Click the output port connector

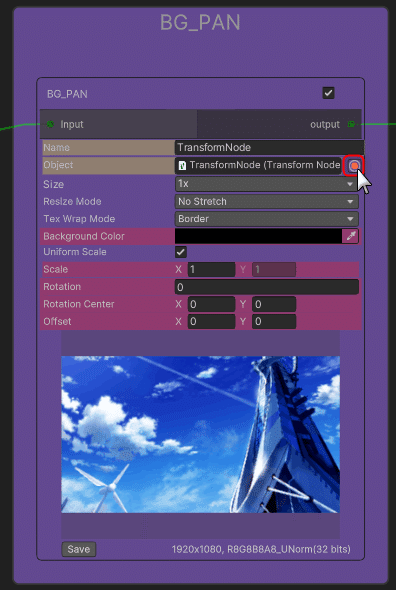tap(351, 124)
